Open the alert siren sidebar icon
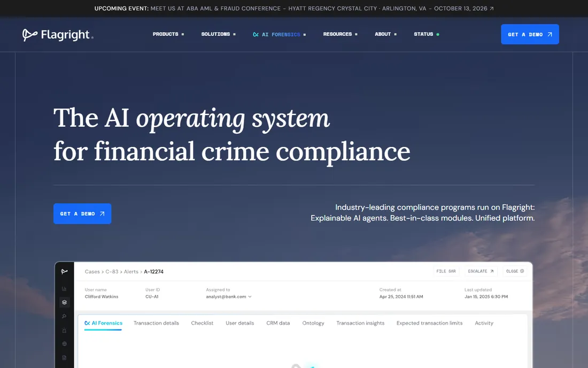This screenshot has height=368, width=588. click(x=65, y=330)
